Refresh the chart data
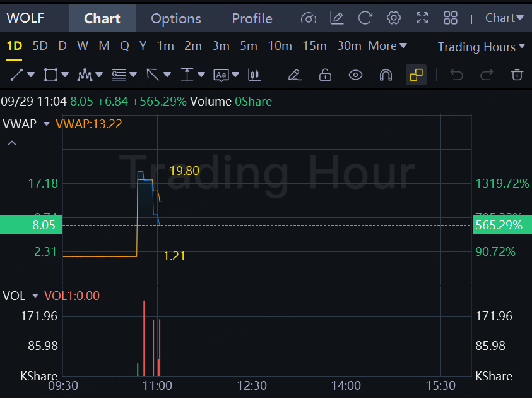This screenshot has height=398, width=532. click(x=365, y=18)
